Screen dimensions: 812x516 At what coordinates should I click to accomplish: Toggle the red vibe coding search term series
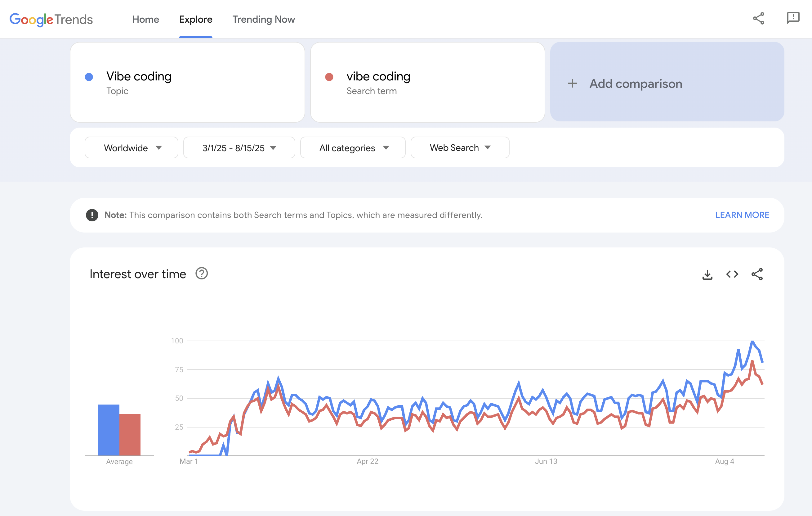pyautogui.click(x=329, y=77)
